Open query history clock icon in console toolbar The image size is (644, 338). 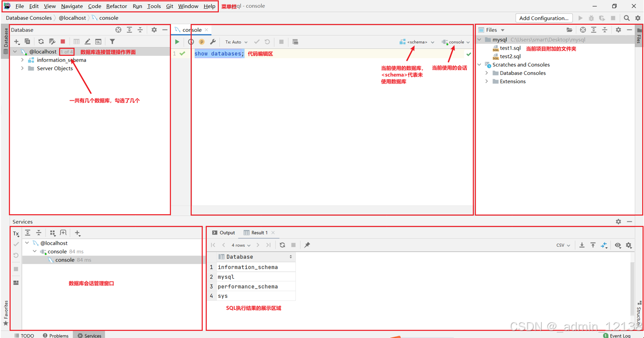pyautogui.click(x=191, y=42)
